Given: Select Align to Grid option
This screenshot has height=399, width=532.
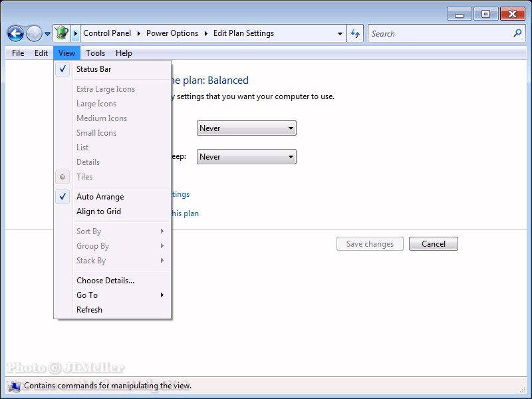Looking at the screenshot, I should (x=98, y=211).
